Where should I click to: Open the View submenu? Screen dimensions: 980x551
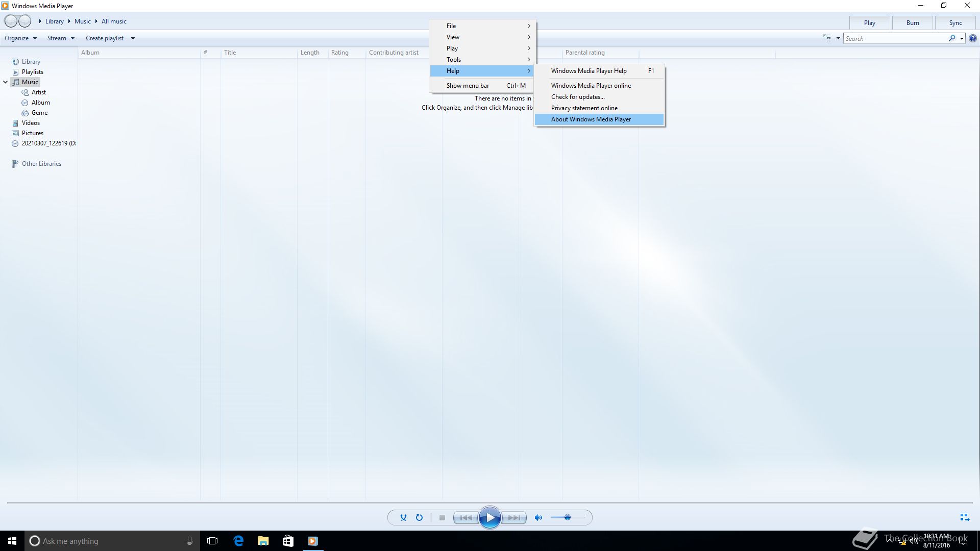click(x=482, y=37)
